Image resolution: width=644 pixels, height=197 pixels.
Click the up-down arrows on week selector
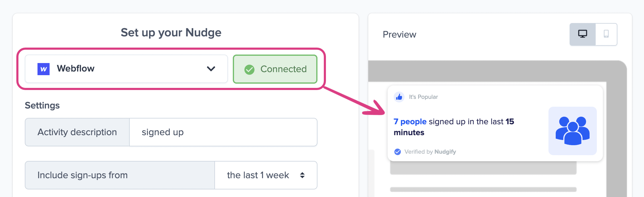coord(302,175)
